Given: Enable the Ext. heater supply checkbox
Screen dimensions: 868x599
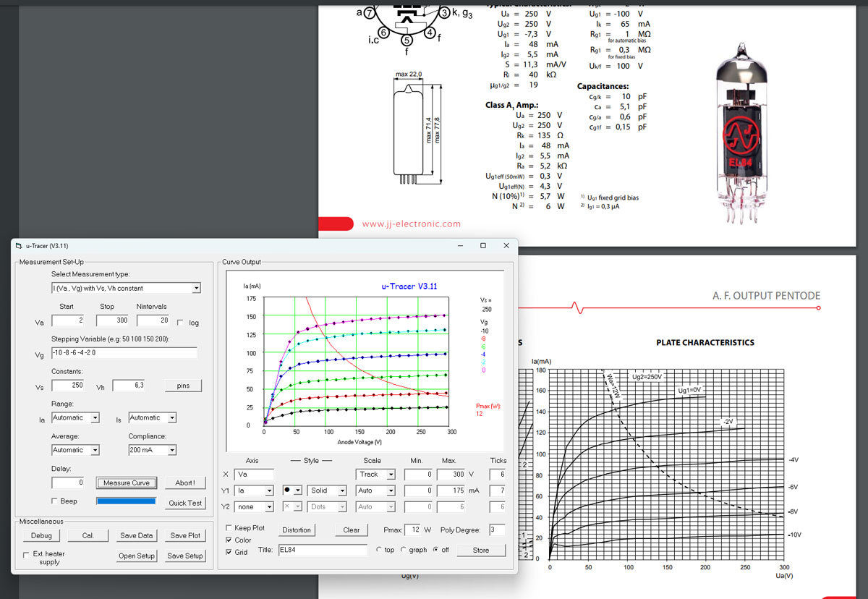Looking at the screenshot, I should pos(27,554).
